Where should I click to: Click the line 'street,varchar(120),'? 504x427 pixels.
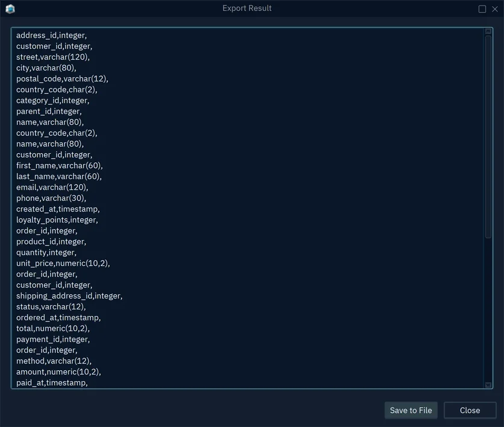53,57
